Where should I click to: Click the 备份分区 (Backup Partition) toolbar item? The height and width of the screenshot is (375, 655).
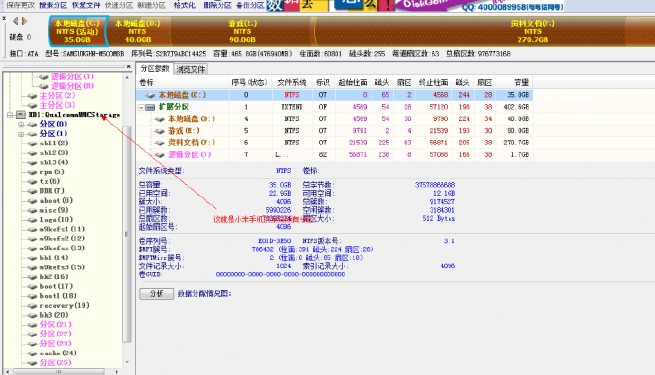tap(250, 5)
